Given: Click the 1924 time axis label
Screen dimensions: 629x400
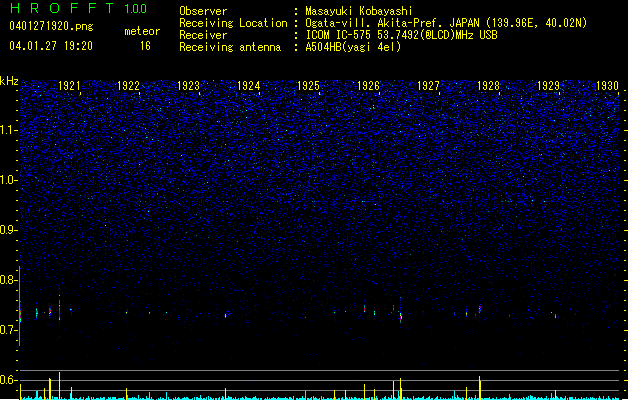Looking at the screenshot, I should coord(249,85).
